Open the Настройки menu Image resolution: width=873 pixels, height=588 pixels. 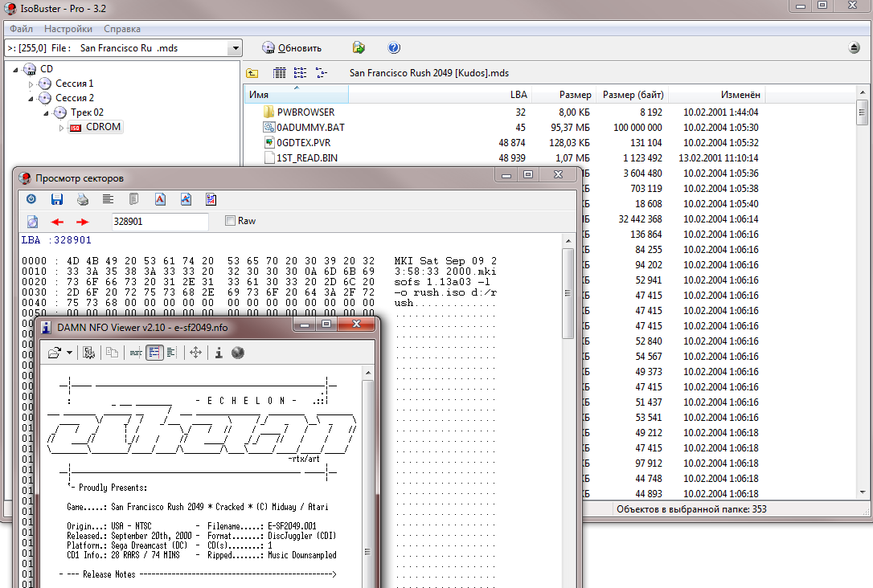pyautogui.click(x=68, y=29)
